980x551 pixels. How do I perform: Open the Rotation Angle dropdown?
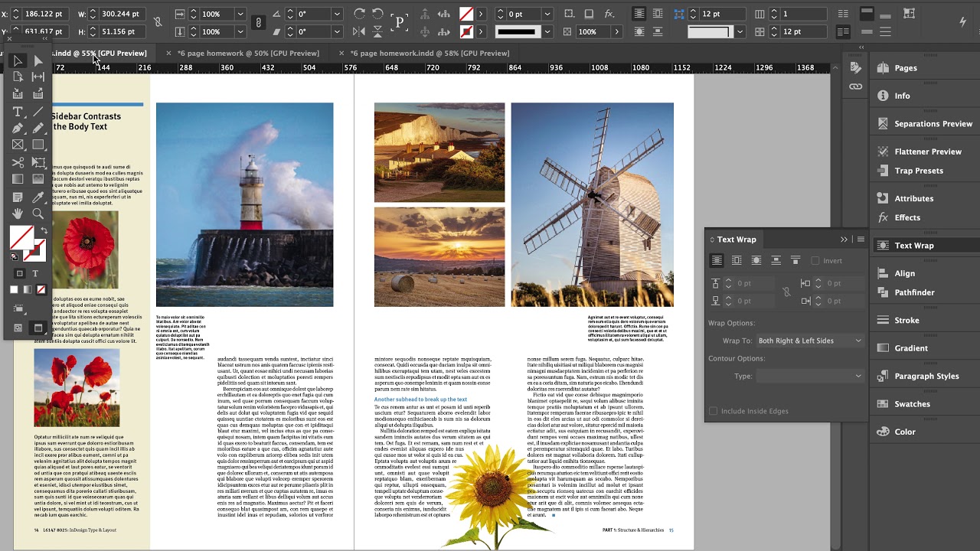[337, 14]
